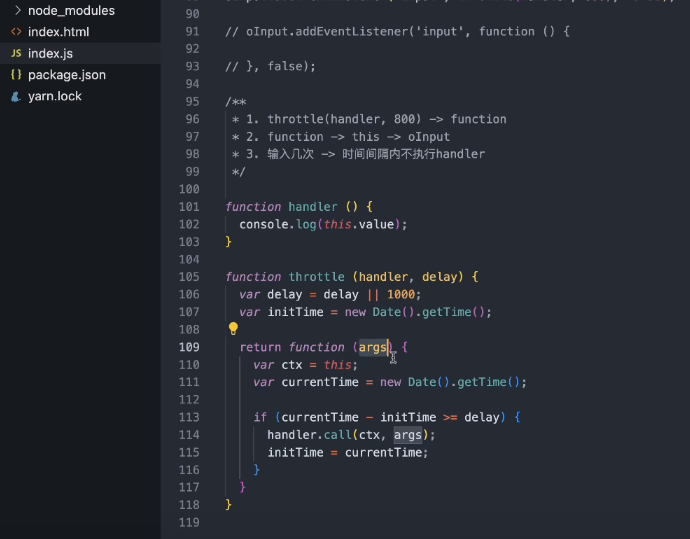Screen dimensions: 690x539
Task: Click highlighted 'args' argument on line 114
Action: pyautogui.click(x=408, y=435)
